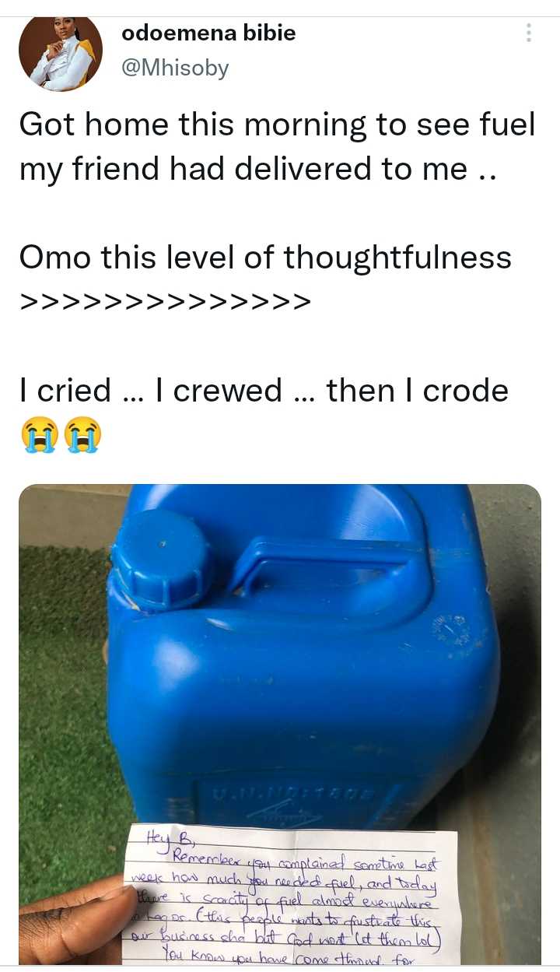
Task: Select the 'Got home this morning' tweet text
Action: pos(278,146)
